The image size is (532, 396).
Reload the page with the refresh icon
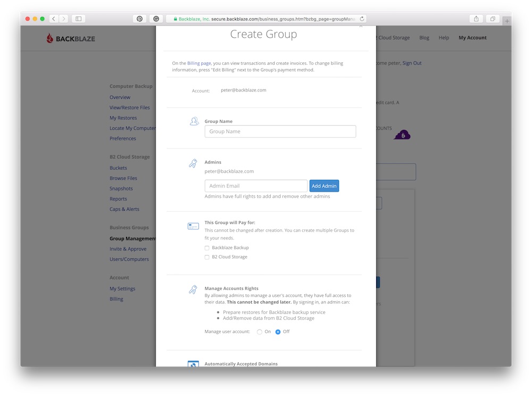(x=362, y=19)
